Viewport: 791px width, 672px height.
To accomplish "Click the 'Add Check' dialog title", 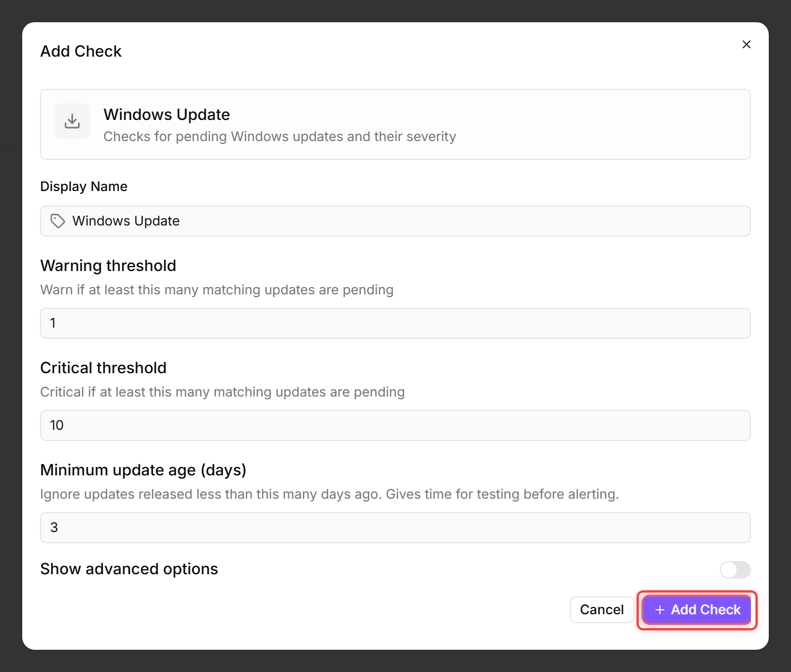I will coord(81,51).
